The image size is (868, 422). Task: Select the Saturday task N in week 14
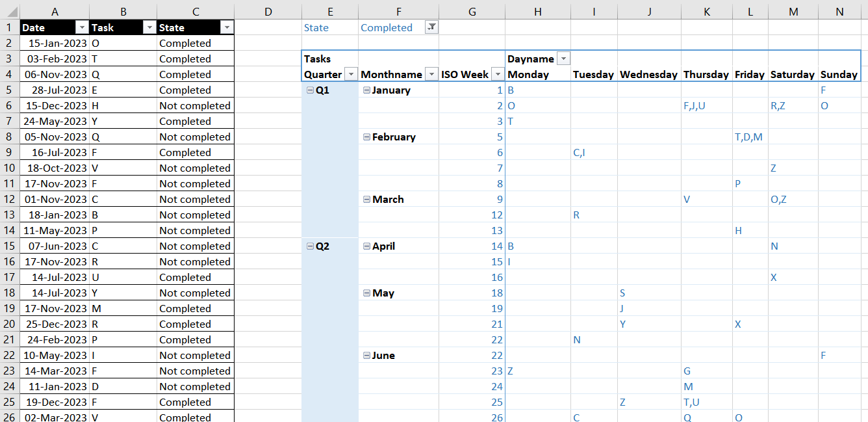coord(793,246)
